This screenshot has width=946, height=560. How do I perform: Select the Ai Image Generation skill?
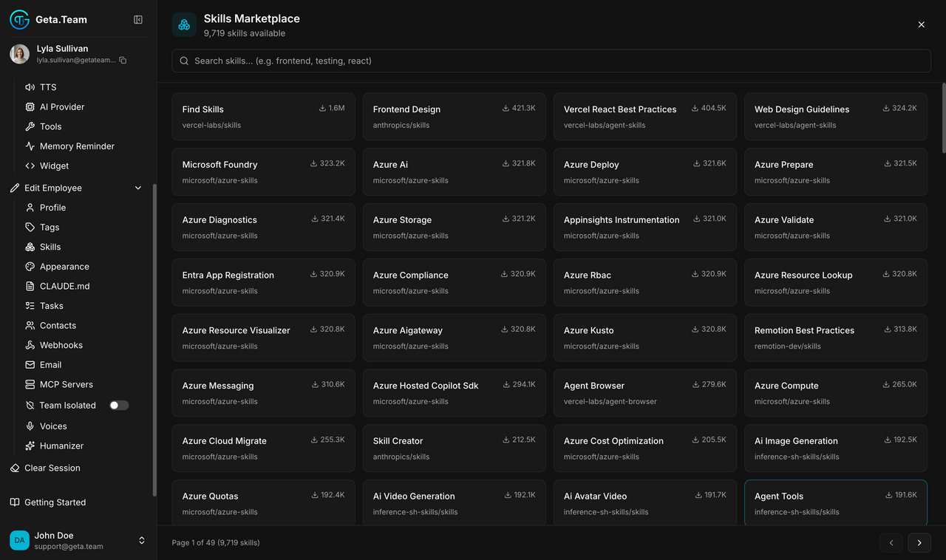coord(836,448)
